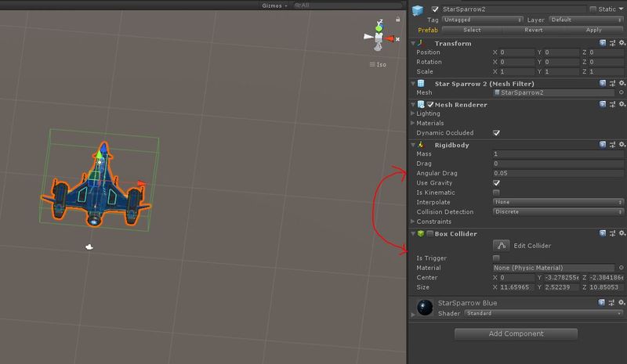Check the Is Trigger box
The height and width of the screenshot is (364, 627).
tap(496, 258)
